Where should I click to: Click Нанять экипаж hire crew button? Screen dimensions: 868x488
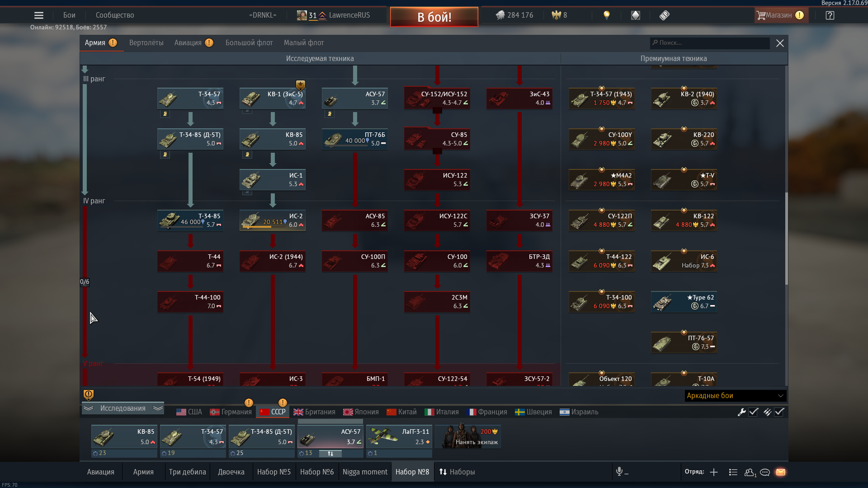[468, 436]
